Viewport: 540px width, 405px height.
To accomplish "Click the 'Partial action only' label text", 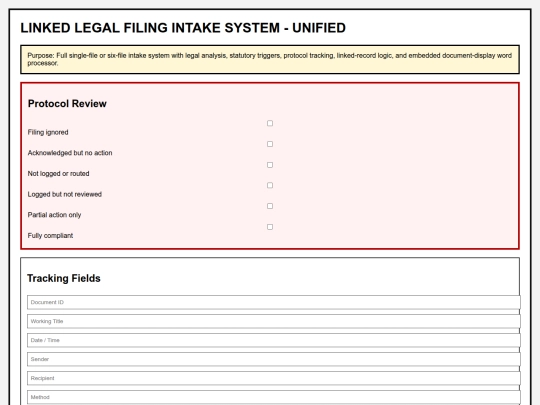I will [x=54, y=215].
